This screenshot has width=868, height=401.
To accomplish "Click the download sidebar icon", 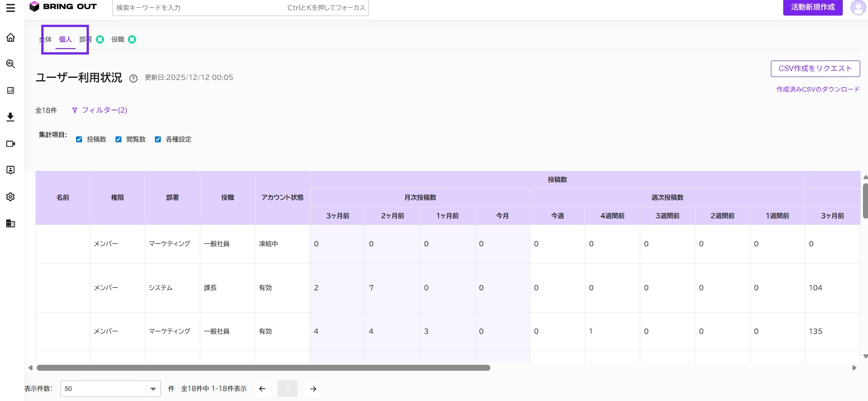I will tap(11, 117).
